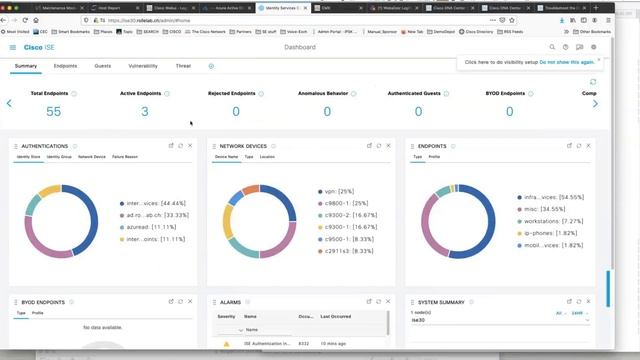Open the settings gear in ISE header
640x360 pixels.
pyautogui.click(x=593, y=47)
